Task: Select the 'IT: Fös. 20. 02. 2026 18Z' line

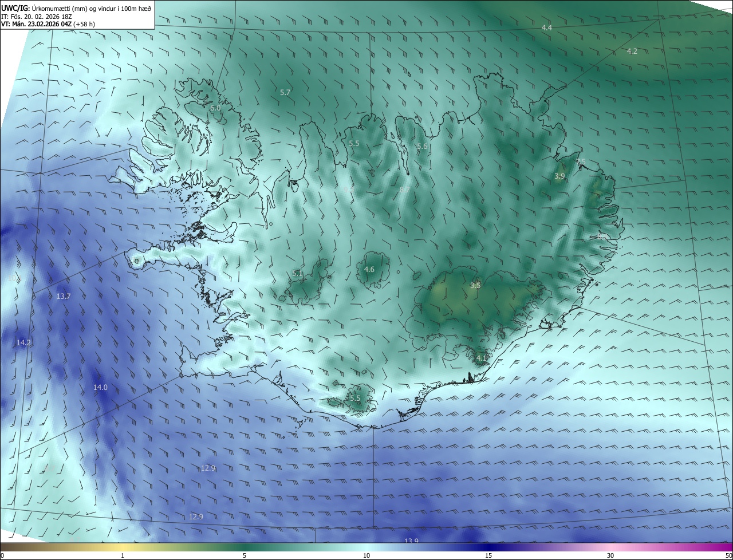Action: [38, 17]
